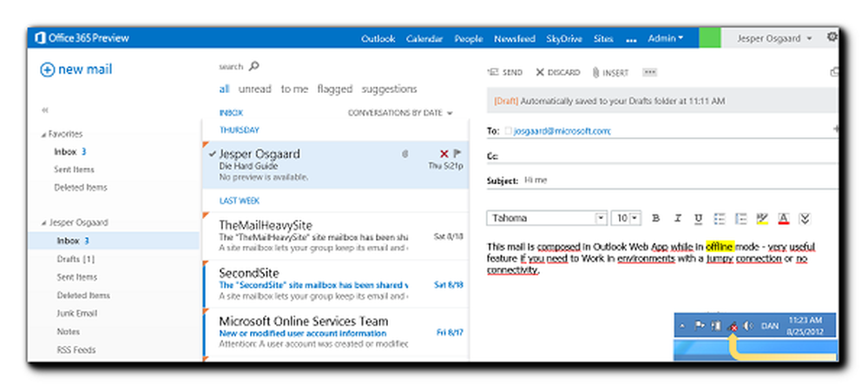Click the Subject field with Hi me
This screenshot has width=868, height=391.
[x=680, y=180]
